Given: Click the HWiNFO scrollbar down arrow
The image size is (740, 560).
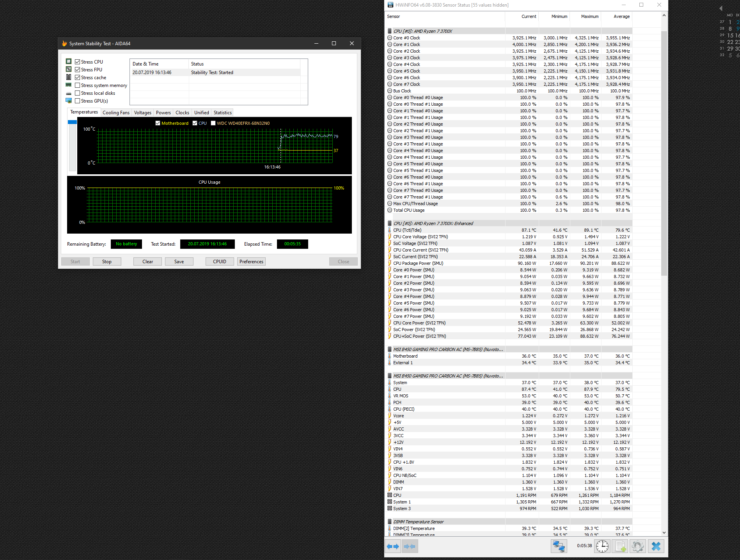Looking at the screenshot, I should point(664,533).
